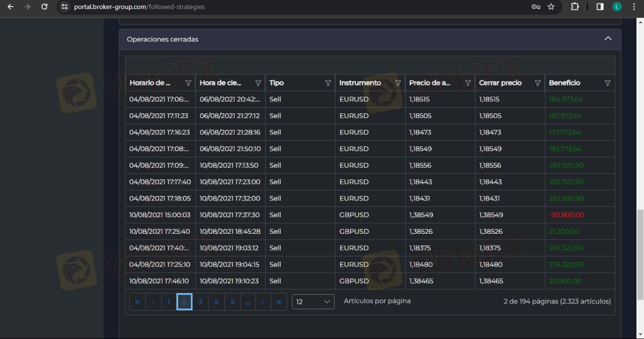Image resolution: width=644 pixels, height=339 pixels.
Task: Open filter for Horario de apertura column
Action: [x=189, y=83]
